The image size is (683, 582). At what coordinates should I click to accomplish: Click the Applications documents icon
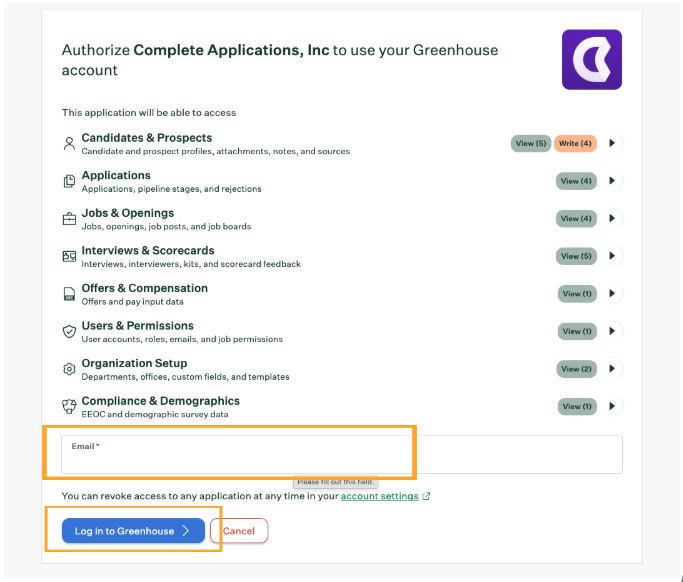coord(69,181)
